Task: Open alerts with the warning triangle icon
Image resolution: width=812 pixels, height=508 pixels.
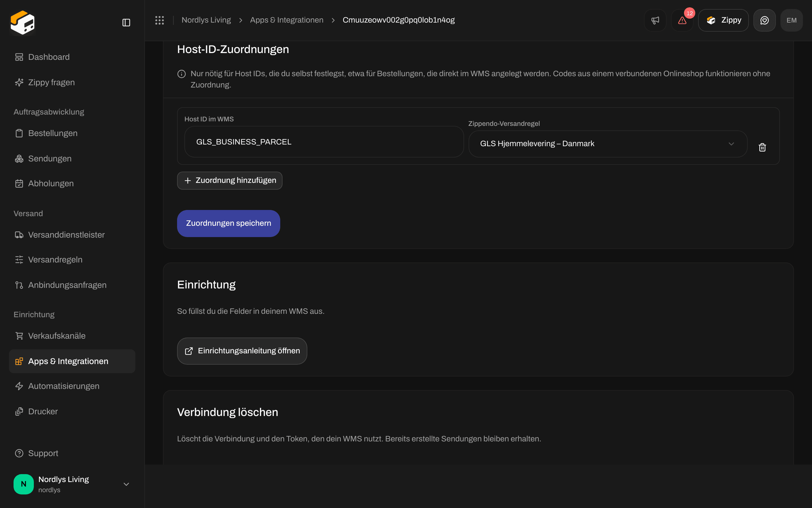Action: 682,20
